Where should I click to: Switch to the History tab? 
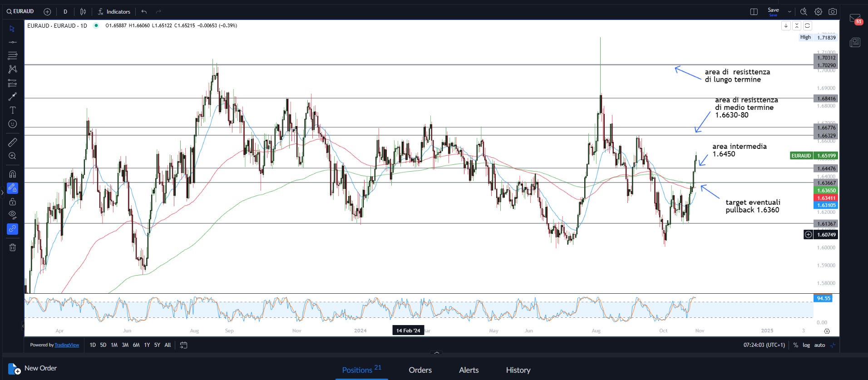[x=518, y=370]
